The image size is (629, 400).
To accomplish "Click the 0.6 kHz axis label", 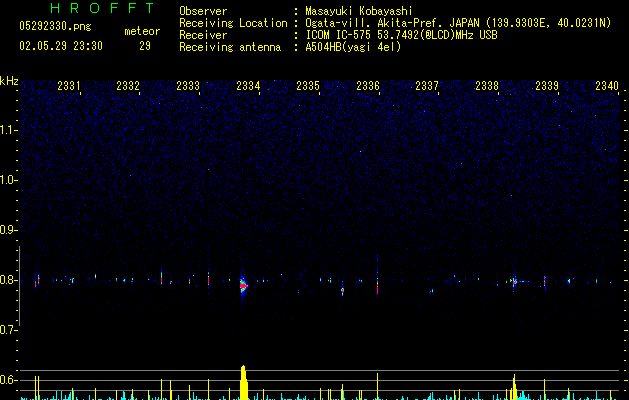I will [x=9, y=380].
